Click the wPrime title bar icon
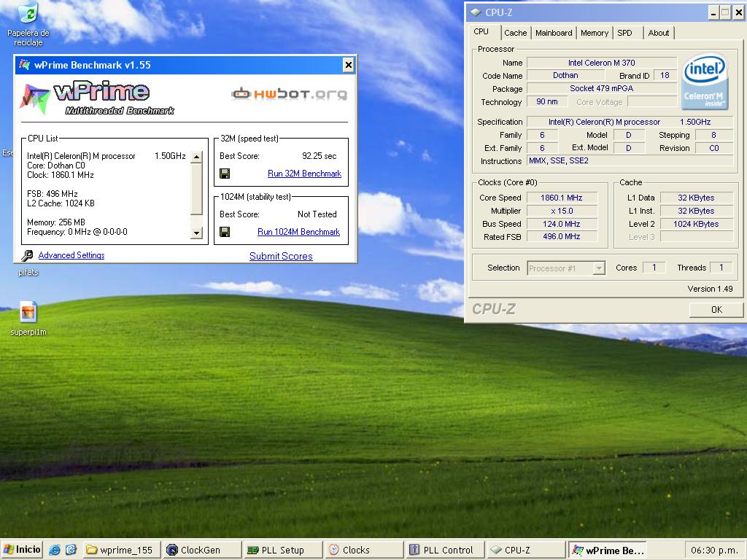 (24, 65)
